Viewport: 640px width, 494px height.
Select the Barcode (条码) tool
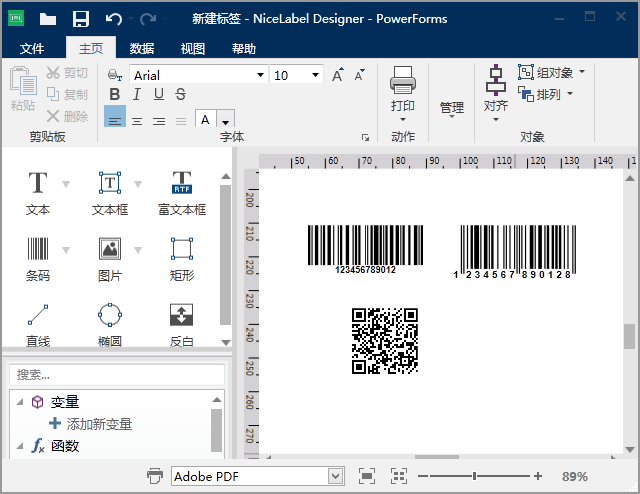click(38, 259)
